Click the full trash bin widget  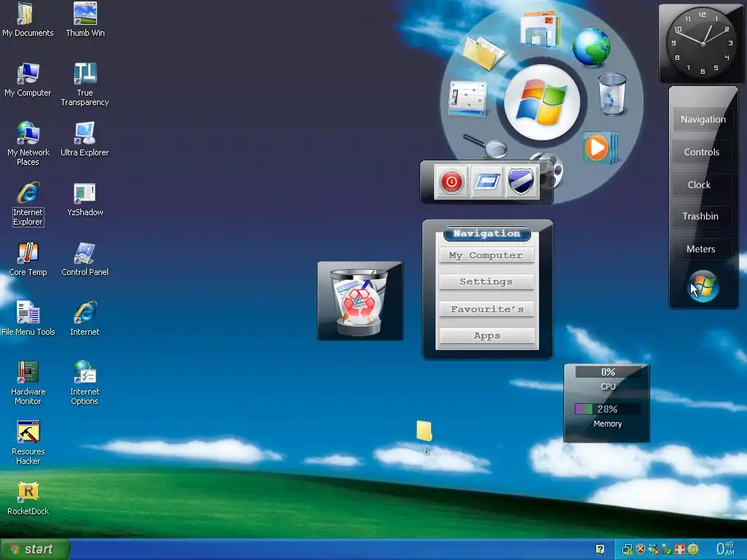[360, 301]
